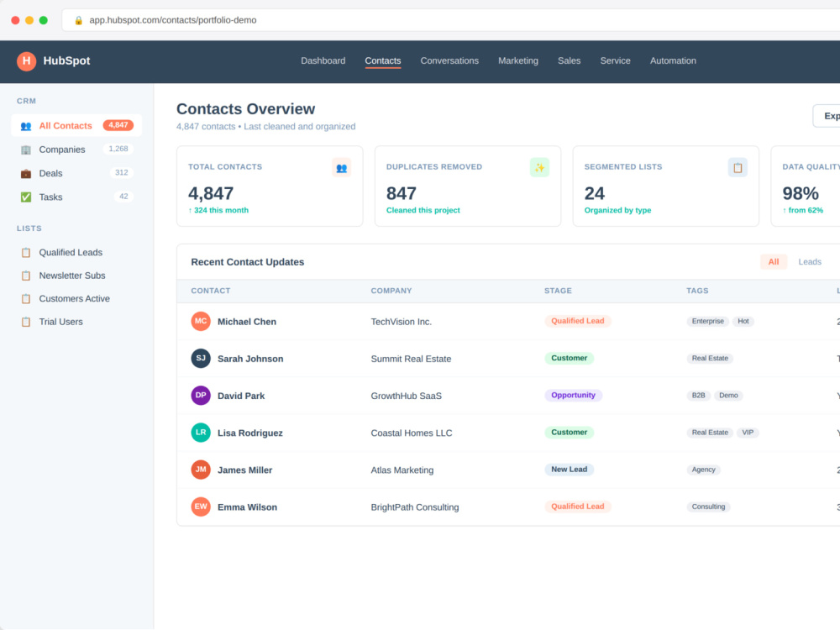This screenshot has width=840, height=630.
Task: Click the Customers Active clipboard icon
Action: click(x=26, y=298)
